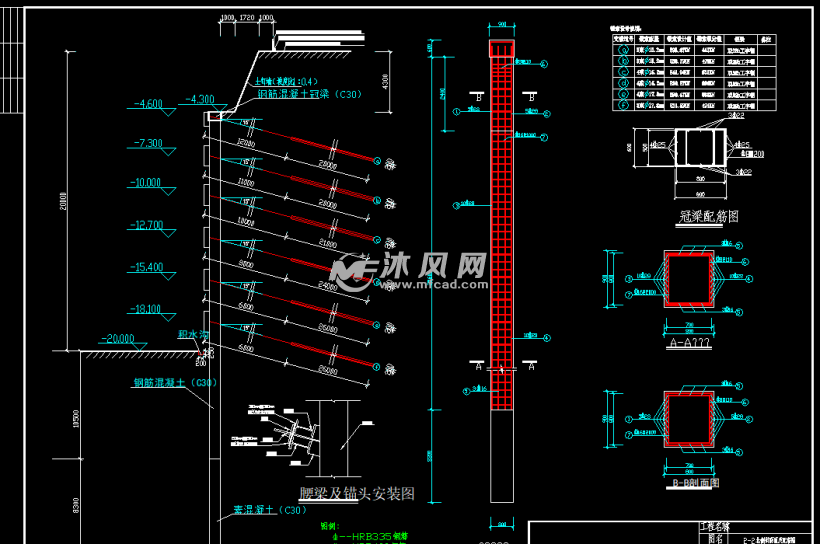The height and width of the screenshot is (544, 820).
Task: Click the -10.000 elevation marker
Action: [x=146, y=183]
